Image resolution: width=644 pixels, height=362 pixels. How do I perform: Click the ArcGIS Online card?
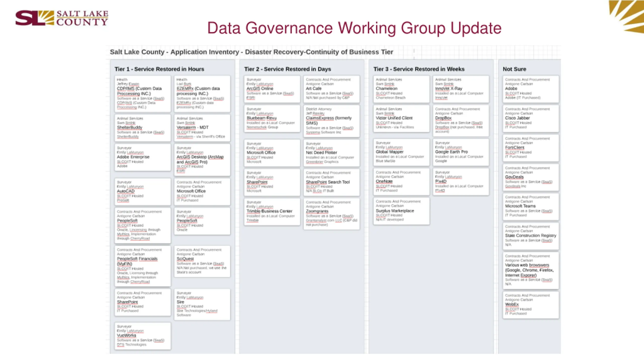tap(272, 89)
